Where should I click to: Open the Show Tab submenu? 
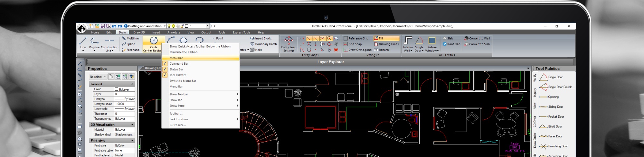tap(200, 100)
